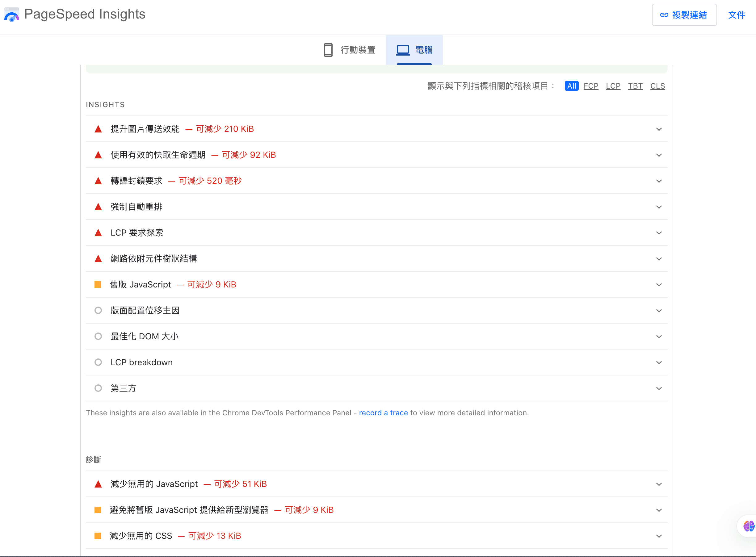The width and height of the screenshot is (756, 557).
Task: Click orange square icon beside 減少無用的 CSS
Action: coord(98,536)
